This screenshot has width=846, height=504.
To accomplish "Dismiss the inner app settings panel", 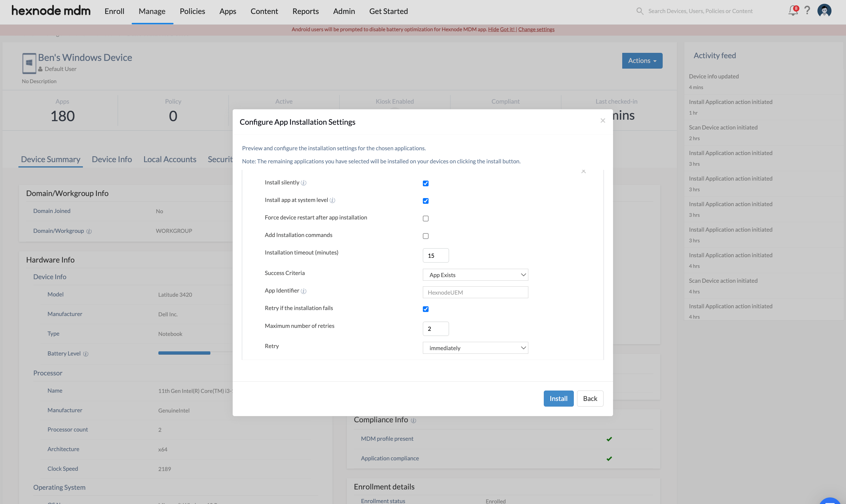I will (583, 171).
